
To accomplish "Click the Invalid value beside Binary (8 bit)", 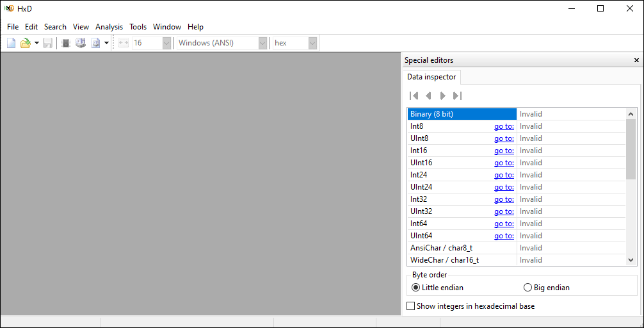I will [531, 114].
